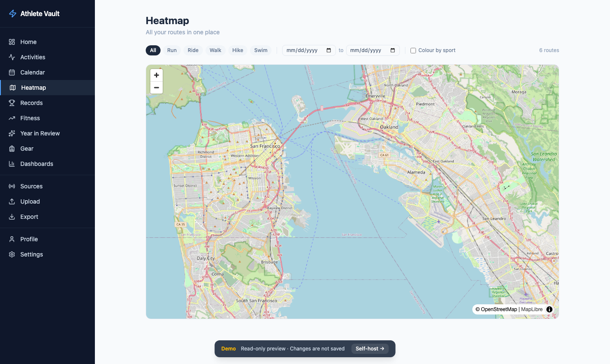Open the Records label in sidebar
This screenshot has height=364, width=610.
31,103
